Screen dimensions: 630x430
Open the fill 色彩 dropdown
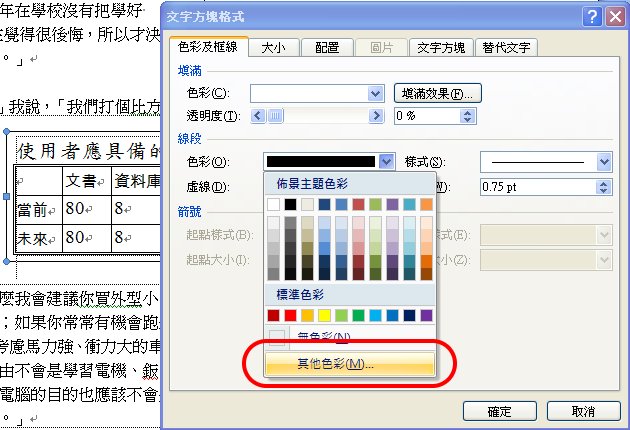376,93
